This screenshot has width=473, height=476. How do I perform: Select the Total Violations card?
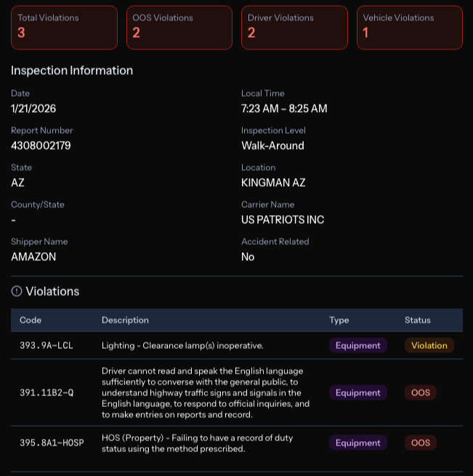pyautogui.click(x=64, y=28)
